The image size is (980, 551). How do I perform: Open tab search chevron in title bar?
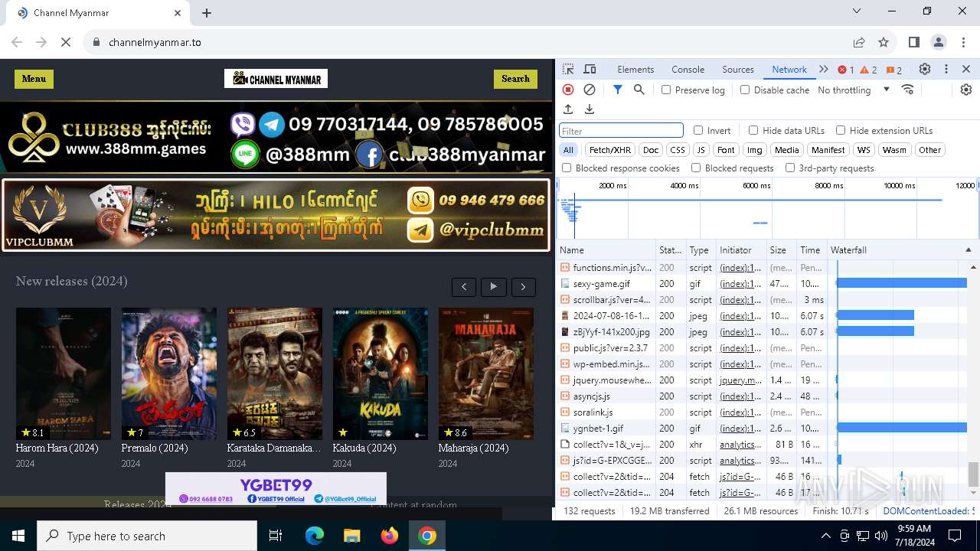point(856,11)
